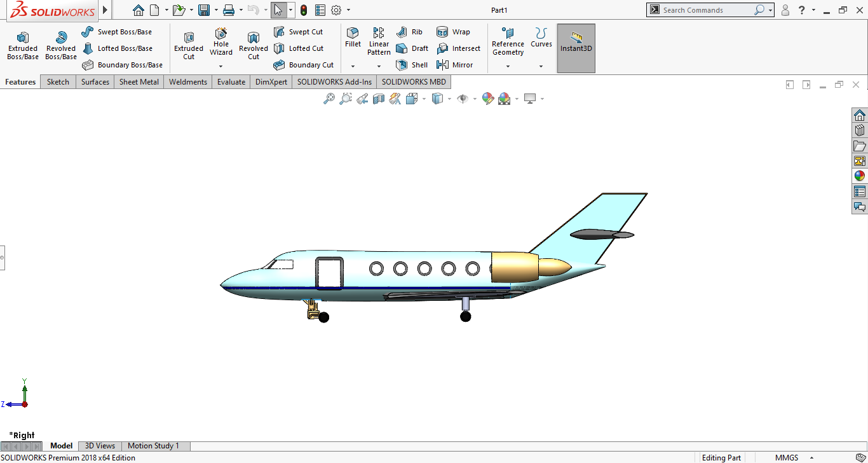Open Reference Geometry tools
Image resolution: width=868 pixels, height=463 pixels.
pyautogui.click(x=508, y=42)
